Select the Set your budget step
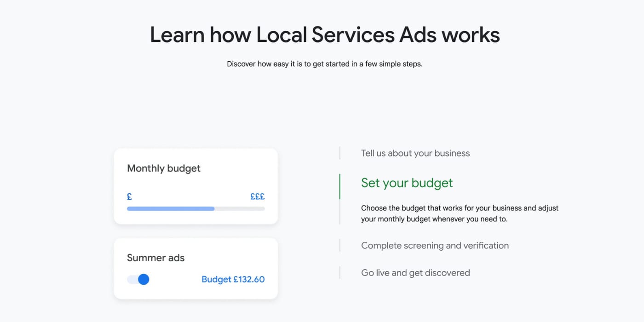This screenshot has height=322, width=644. click(407, 183)
